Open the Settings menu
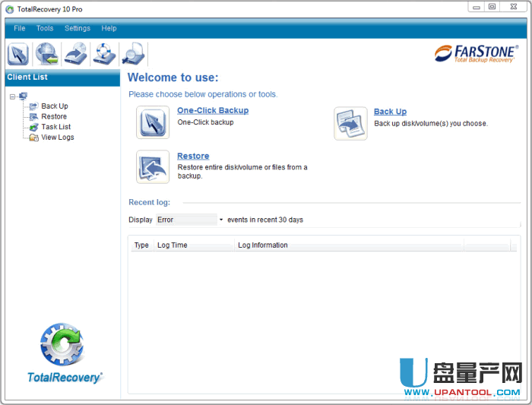Viewport: 532px width, 405px height. pos(78,28)
